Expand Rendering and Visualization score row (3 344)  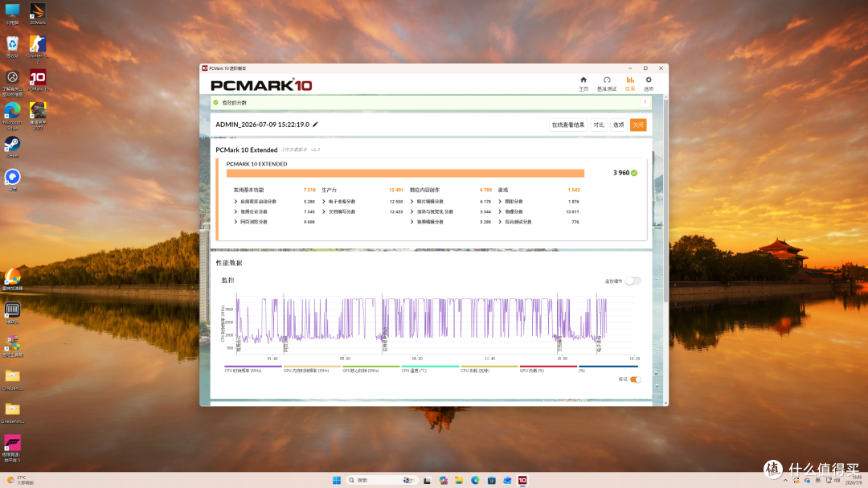(450, 211)
